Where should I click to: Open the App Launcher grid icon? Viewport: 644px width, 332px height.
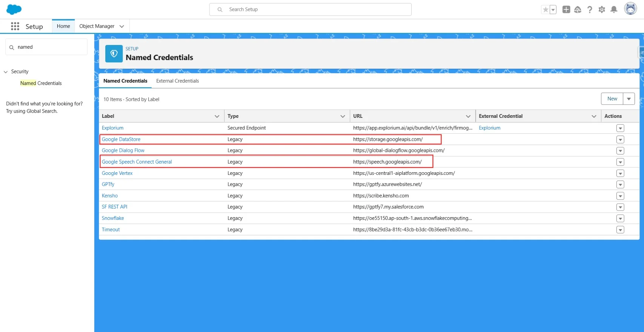click(x=15, y=26)
